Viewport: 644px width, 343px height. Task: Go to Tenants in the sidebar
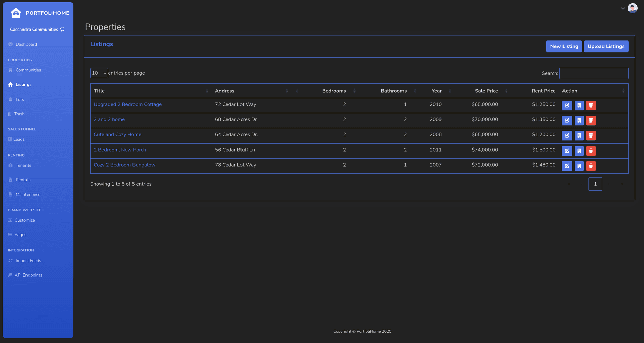tap(23, 165)
